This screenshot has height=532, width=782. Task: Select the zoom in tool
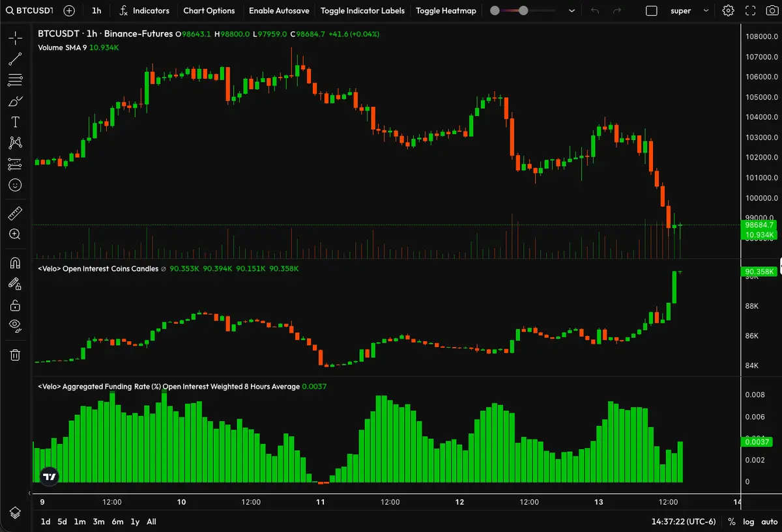15,234
